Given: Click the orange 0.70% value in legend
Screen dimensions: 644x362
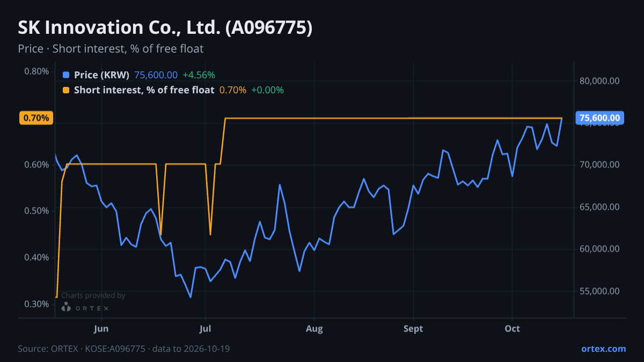Looking at the screenshot, I should [x=233, y=90].
